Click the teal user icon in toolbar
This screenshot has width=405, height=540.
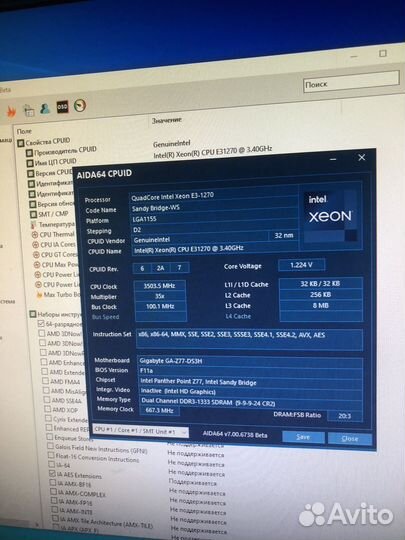click(x=45, y=108)
